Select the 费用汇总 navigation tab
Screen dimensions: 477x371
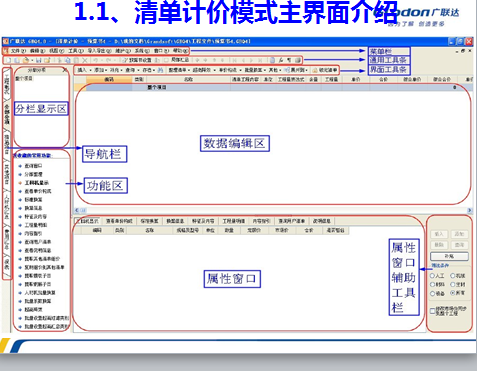pyautogui.click(x=6, y=239)
